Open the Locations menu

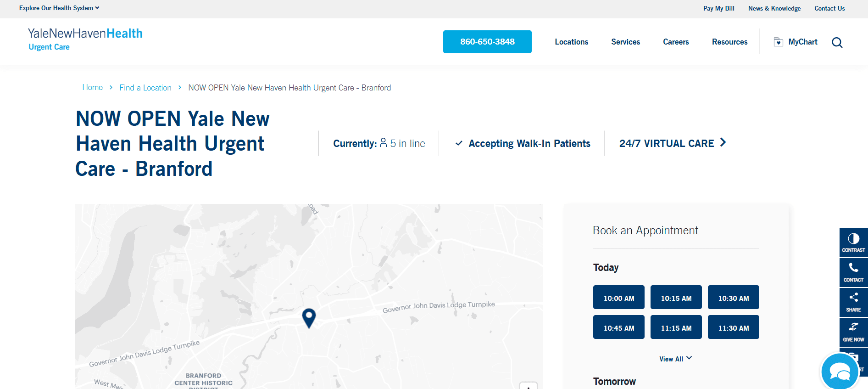coord(571,42)
